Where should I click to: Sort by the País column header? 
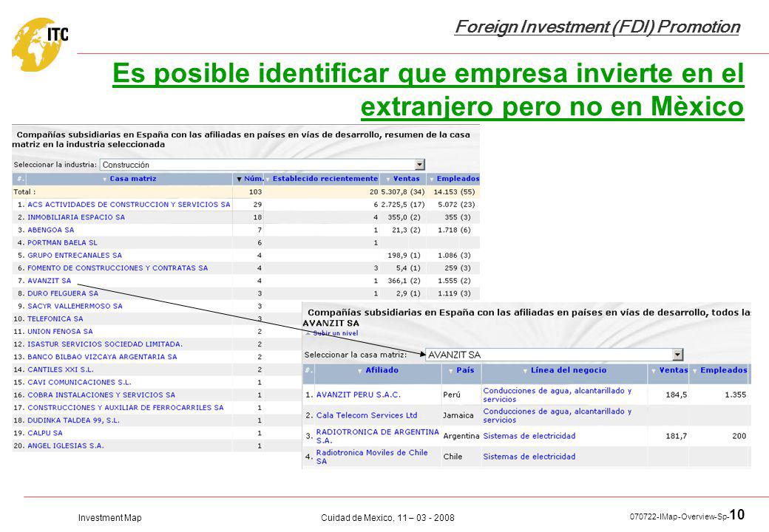pyautogui.click(x=465, y=370)
